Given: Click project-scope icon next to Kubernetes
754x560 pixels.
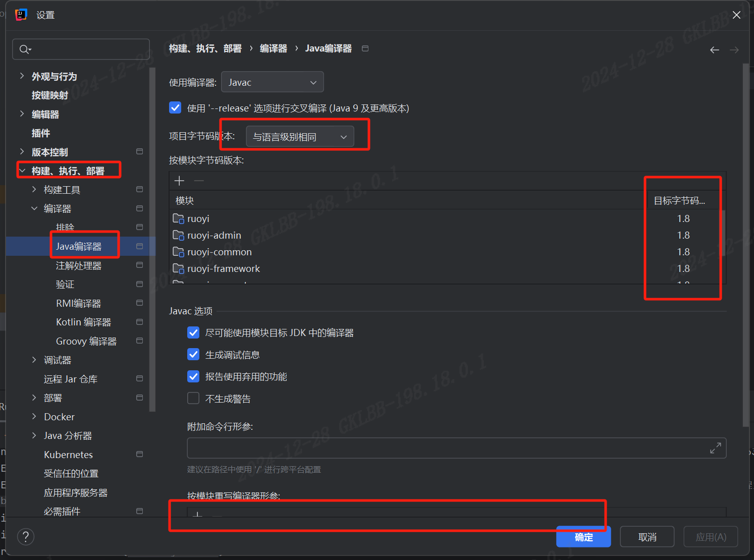Looking at the screenshot, I should 140,454.
